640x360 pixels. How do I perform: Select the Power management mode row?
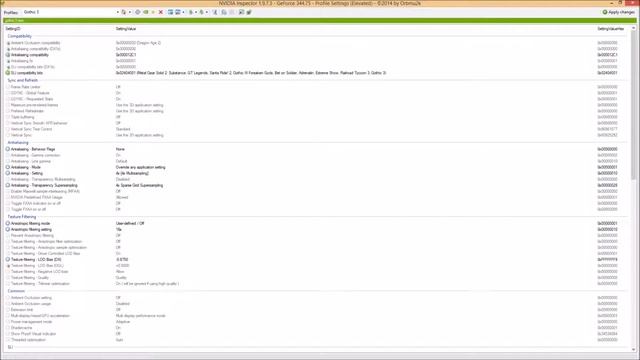click(316, 322)
